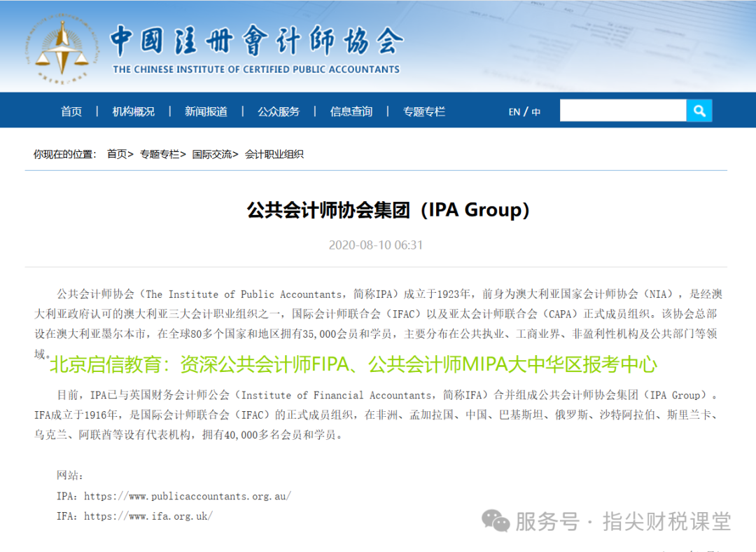
Task: Click the 会计职业组织 breadcrumb link
Action: point(274,154)
